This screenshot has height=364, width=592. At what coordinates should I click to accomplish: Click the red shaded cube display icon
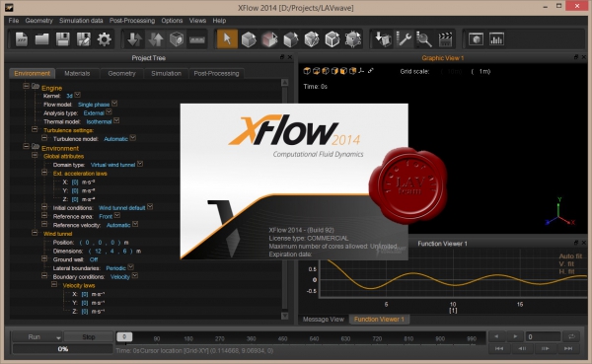coord(269,39)
